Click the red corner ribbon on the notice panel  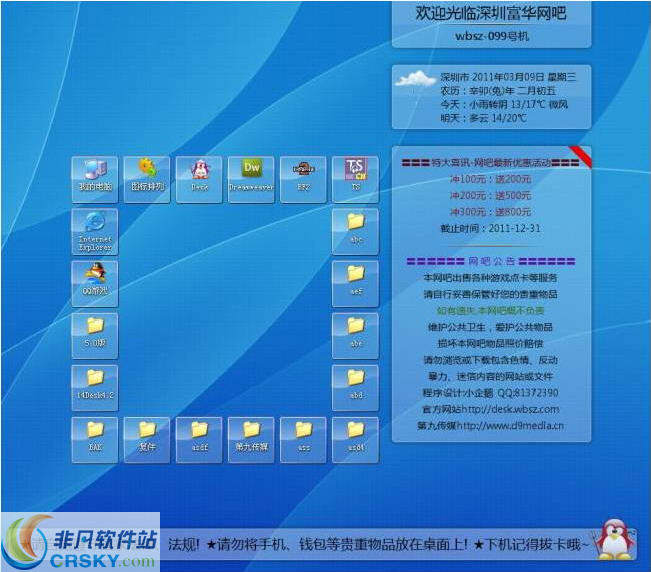click(581, 156)
